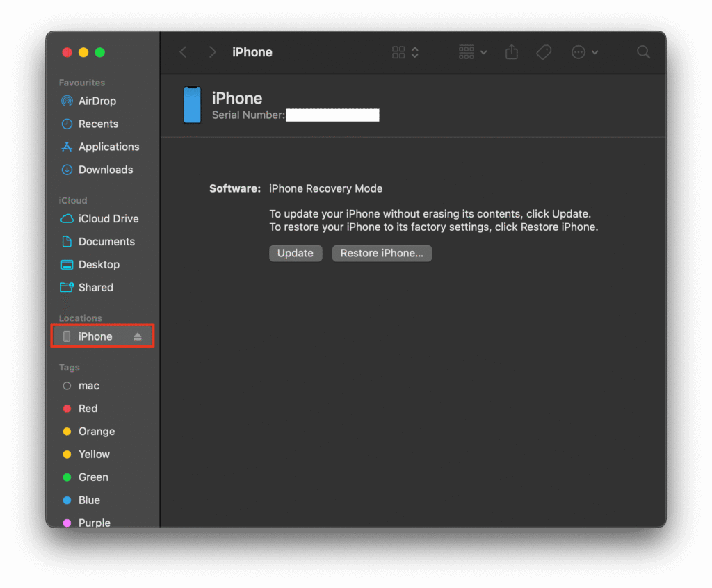The image size is (712, 588).
Task: Select the Shared folder in sidebar
Action: tap(95, 287)
